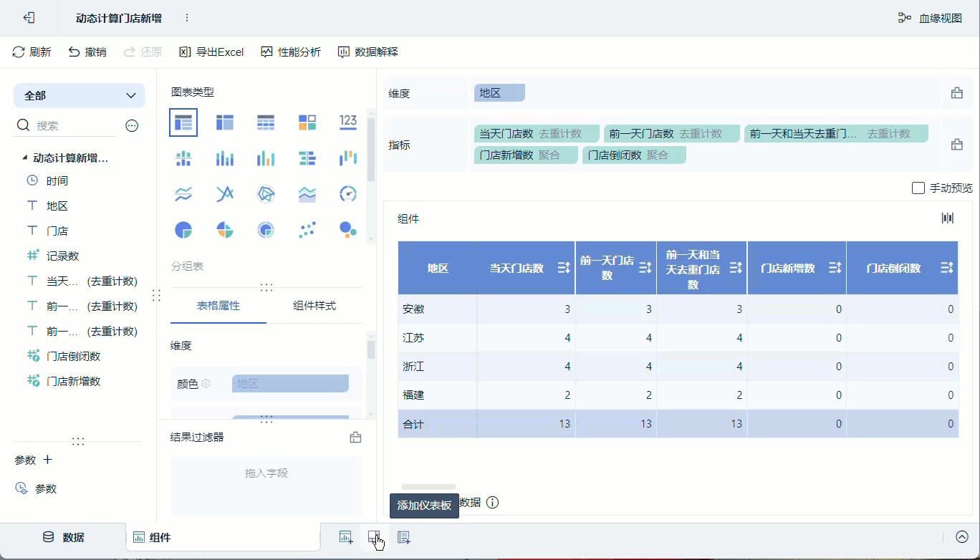Click the 合计 total row cell
980x560 pixels.
438,424
